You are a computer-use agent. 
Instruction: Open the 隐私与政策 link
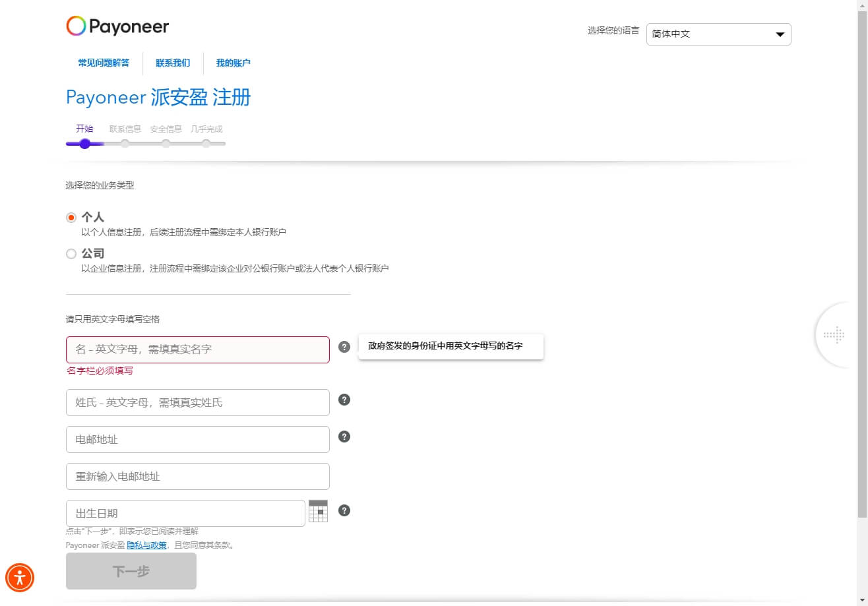pyautogui.click(x=146, y=545)
